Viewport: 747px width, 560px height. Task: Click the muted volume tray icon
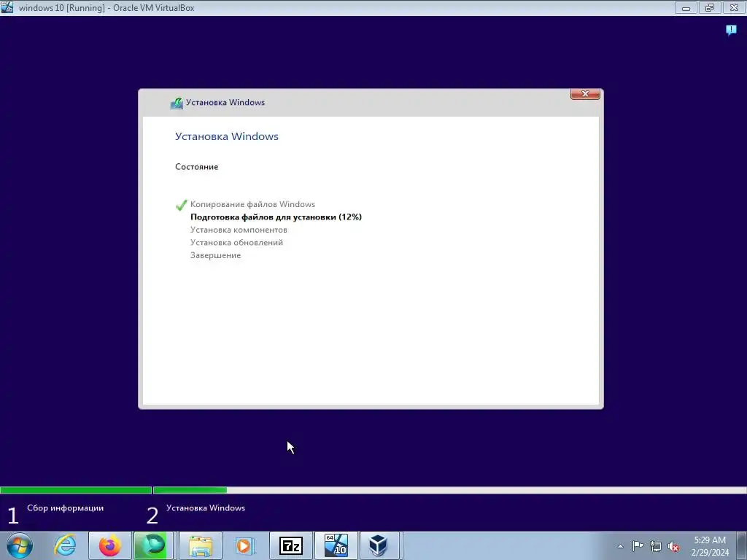[673, 547]
